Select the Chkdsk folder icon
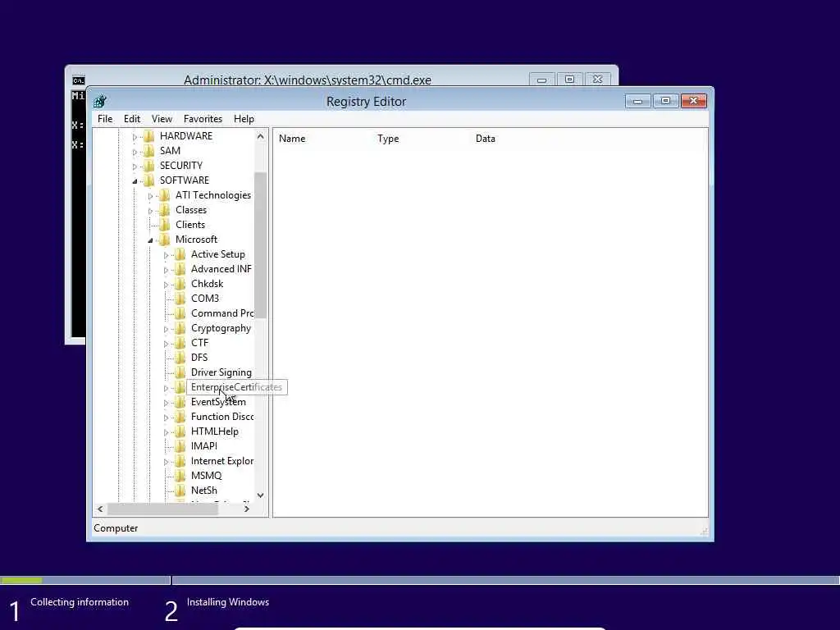840x630 pixels. tap(180, 283)
